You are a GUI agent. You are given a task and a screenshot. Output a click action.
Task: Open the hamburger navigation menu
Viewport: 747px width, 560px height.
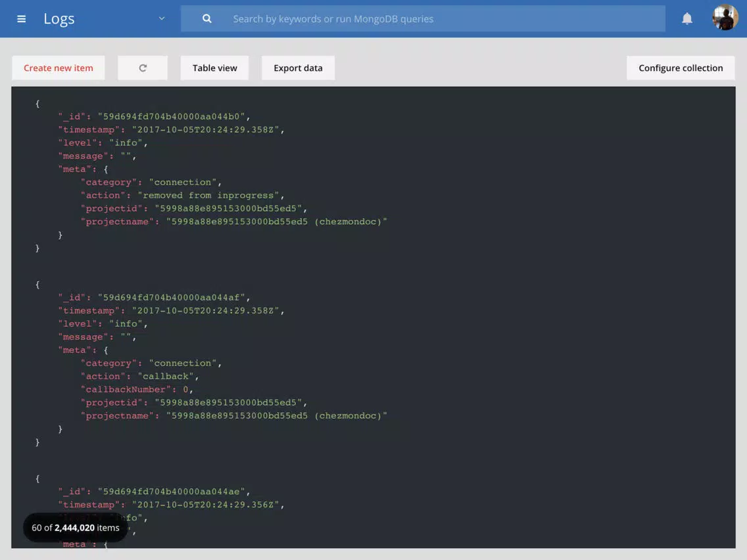(22, 18)
